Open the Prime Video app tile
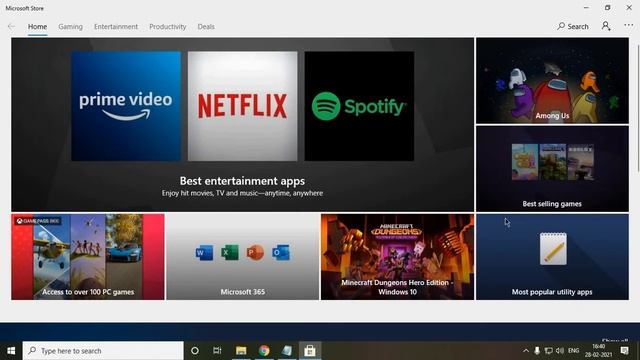This screenshot has width=640, height=360. (126, 106)
